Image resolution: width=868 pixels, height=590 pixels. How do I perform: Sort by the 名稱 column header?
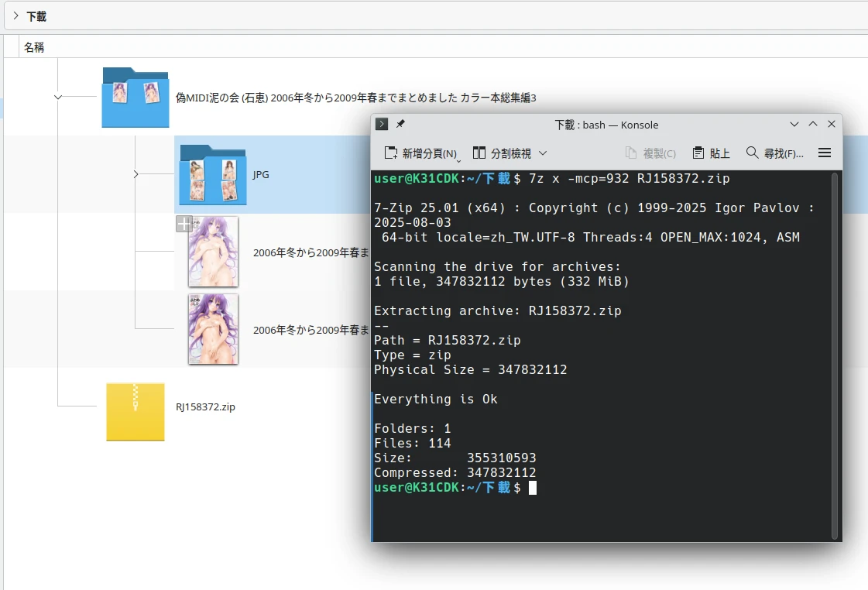(34, 47)
